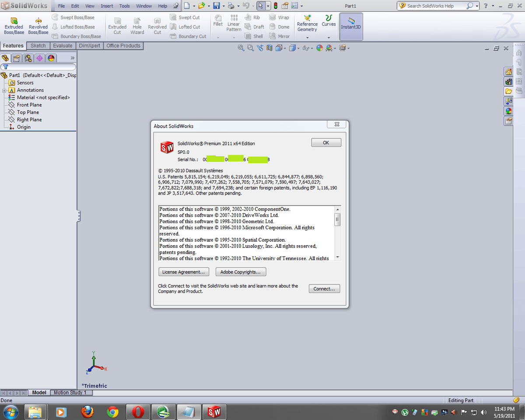Click the Extruded Cut tool
The width and height of the screenshot is (525, 420).
[x=117, y=26]
